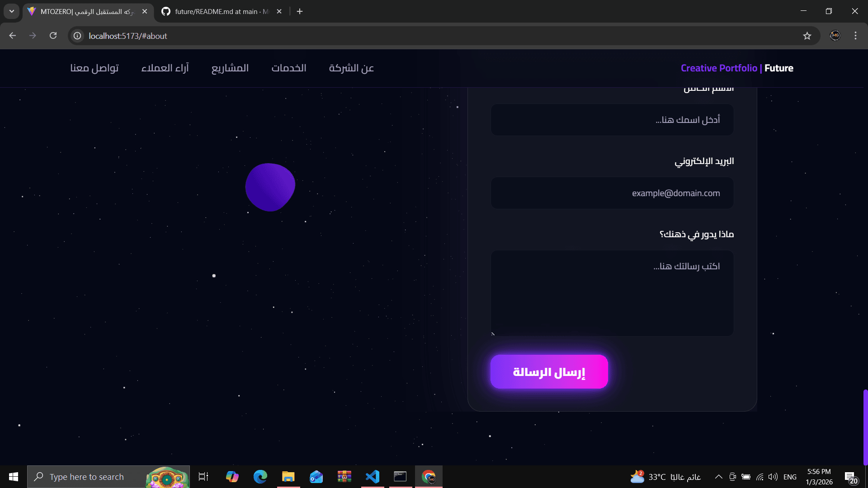Open the clock showing 5:56 PM
Viewport: 868px width, 488px height.
pyautogui.click(x=819, y=477)
